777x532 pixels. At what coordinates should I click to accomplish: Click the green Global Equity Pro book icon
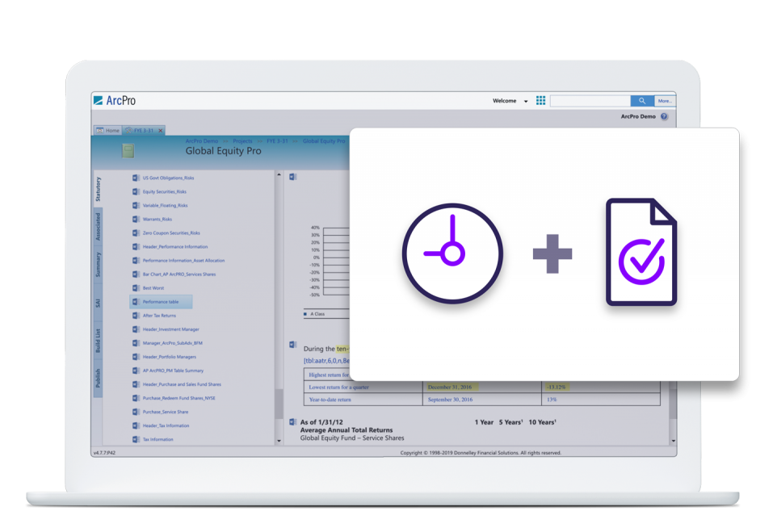point(128,150)
